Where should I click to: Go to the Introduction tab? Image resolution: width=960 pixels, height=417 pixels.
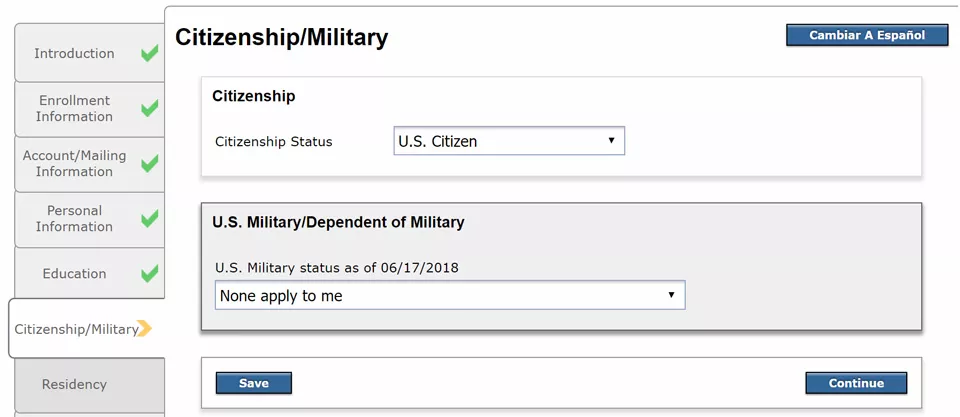89,53
